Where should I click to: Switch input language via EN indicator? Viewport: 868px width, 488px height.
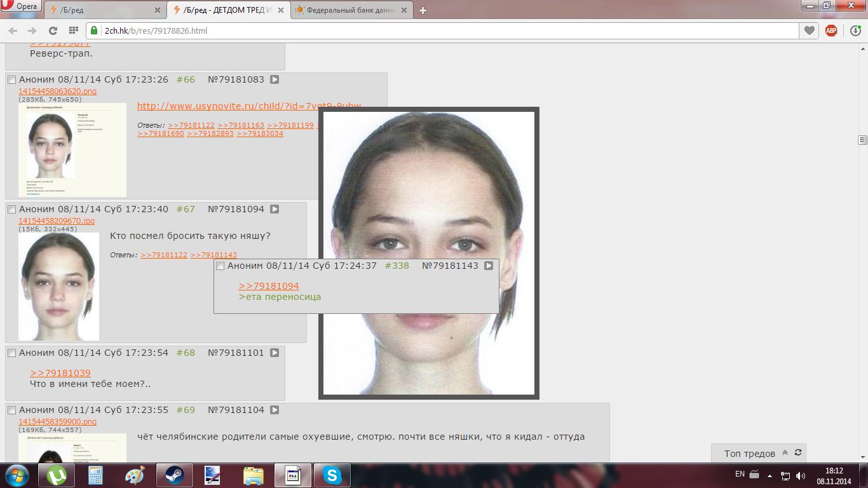[x=740, y=474]
